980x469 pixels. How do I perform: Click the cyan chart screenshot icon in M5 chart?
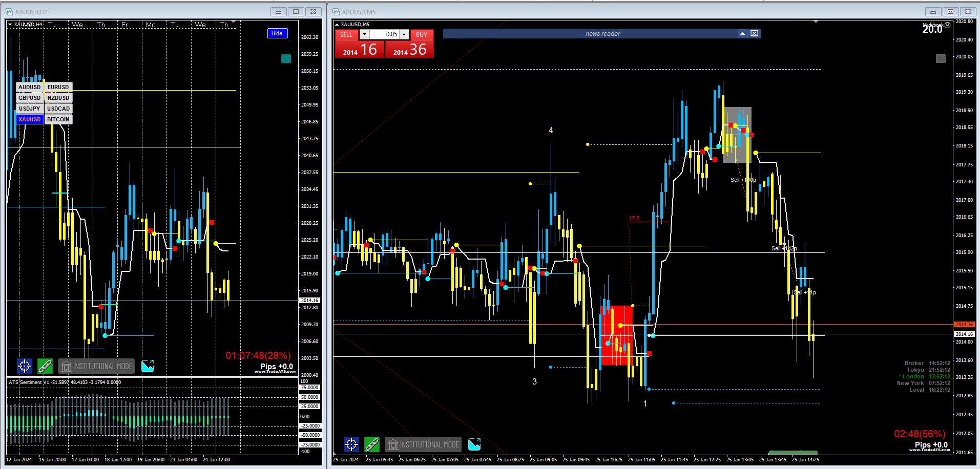(x=474, y=444)
